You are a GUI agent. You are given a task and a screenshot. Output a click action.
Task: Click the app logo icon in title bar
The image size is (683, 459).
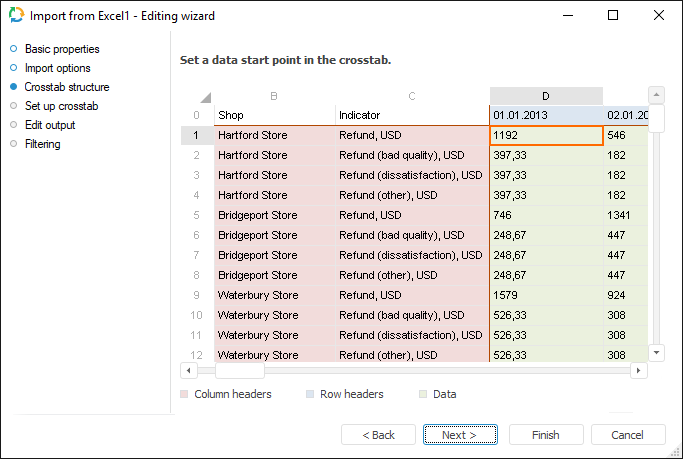coord(17,16)
